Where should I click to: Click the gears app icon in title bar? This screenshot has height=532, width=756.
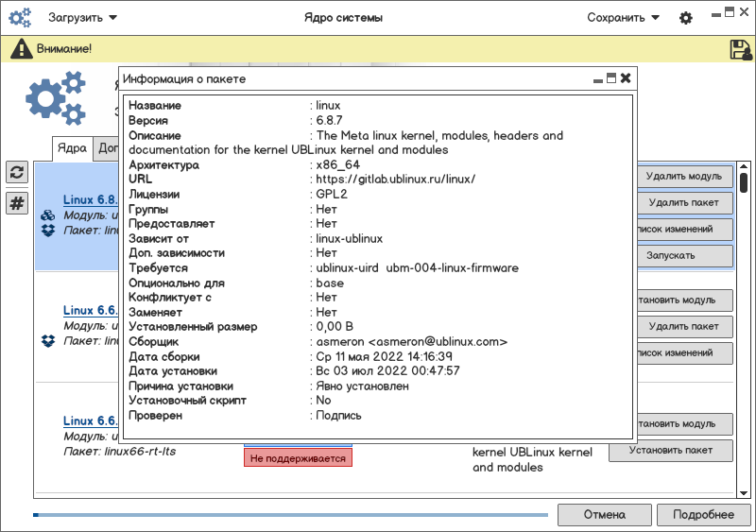pos(20,18)
